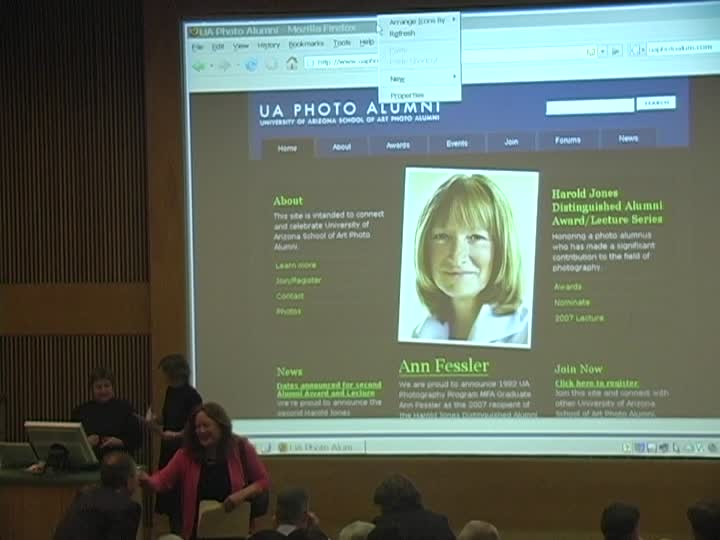Click the Forward arrow button
Viewport: 720px width, 540px height.
[x=225, y=66]
